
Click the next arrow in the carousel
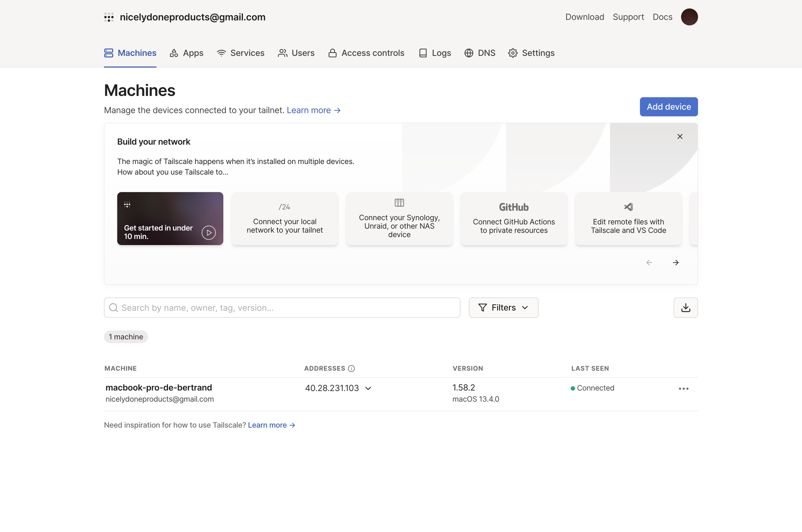tap(675, 262)
